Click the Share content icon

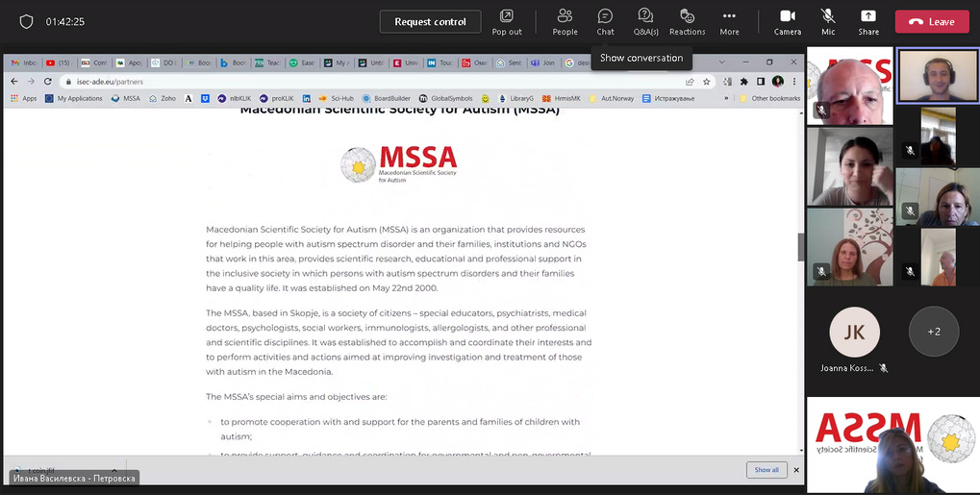868,21
